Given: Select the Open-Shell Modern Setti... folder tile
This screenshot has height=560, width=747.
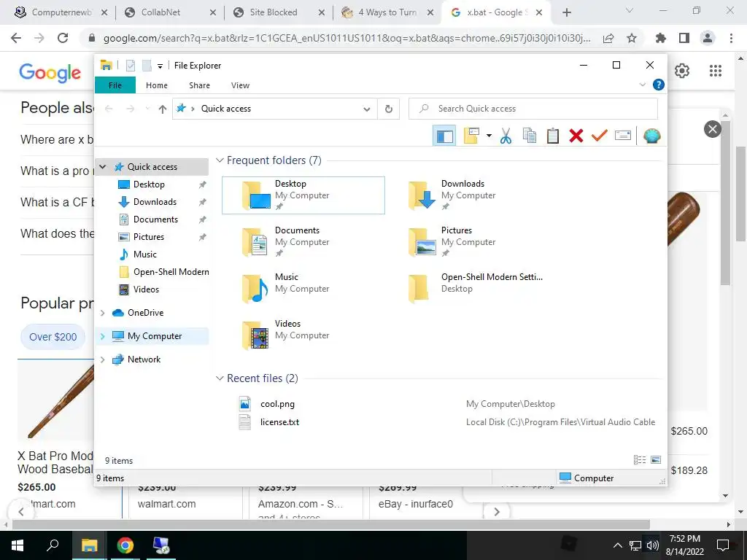Looking at the screenshot, I should pos(469,289).
